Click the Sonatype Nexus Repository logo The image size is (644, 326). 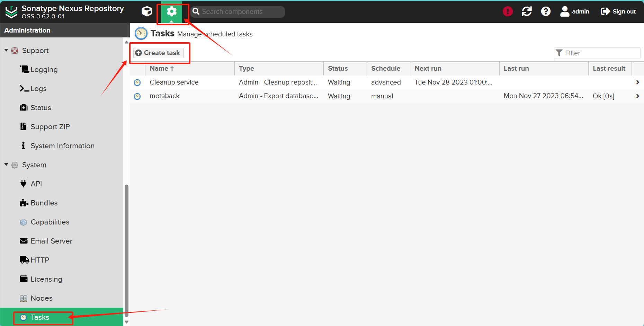[x=11, y=12]
